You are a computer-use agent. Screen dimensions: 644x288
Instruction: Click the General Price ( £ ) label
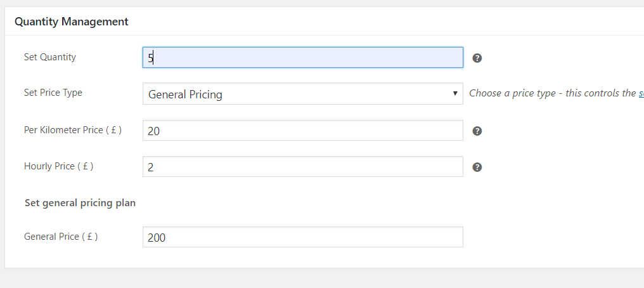point(61,237)
